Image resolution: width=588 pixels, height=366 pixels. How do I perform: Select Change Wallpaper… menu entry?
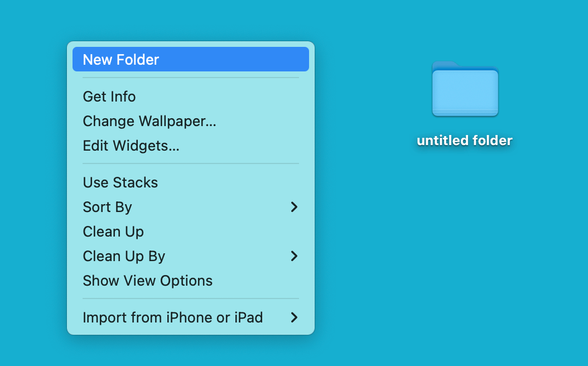pyautogui.click(x=150, y=121)
